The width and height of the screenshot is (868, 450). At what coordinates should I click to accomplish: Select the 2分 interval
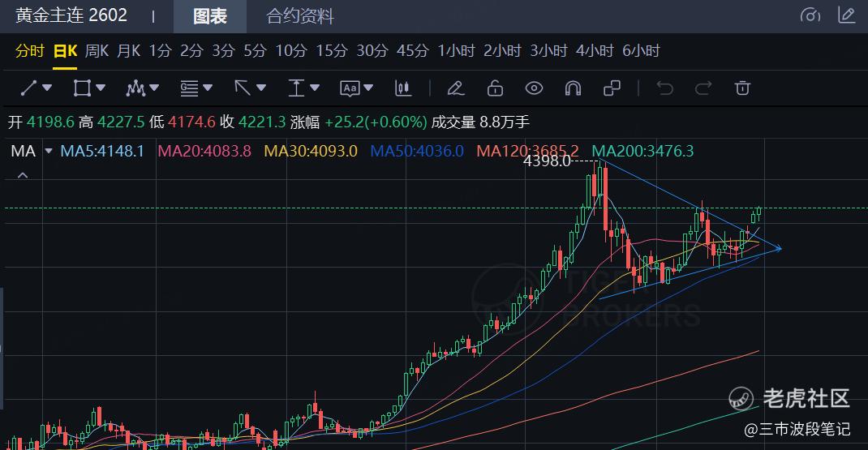coord(191,51)
